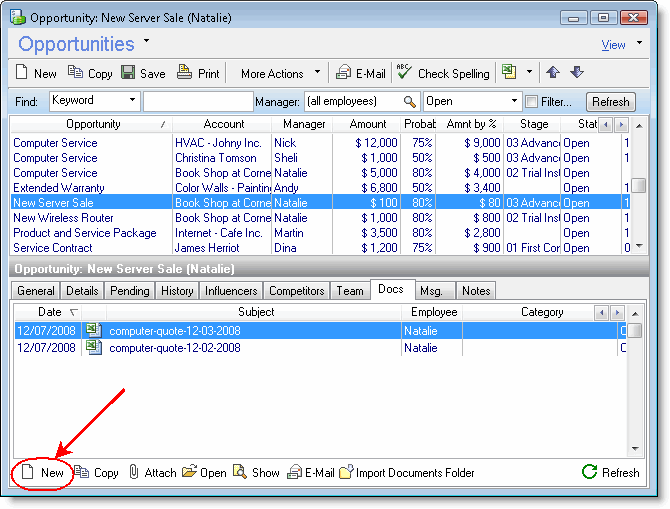Image resolution: width=670 pixels, height=509 pixels.
Task: Click the find text input field
Action: 198,102
